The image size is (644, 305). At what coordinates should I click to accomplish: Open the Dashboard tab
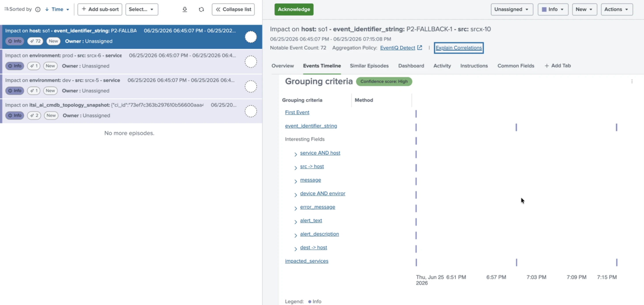click(411, 66)
